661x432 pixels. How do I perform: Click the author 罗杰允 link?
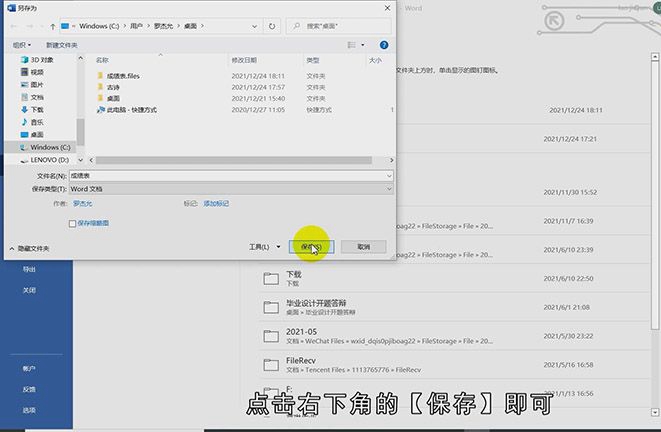(x=82, y=204)
